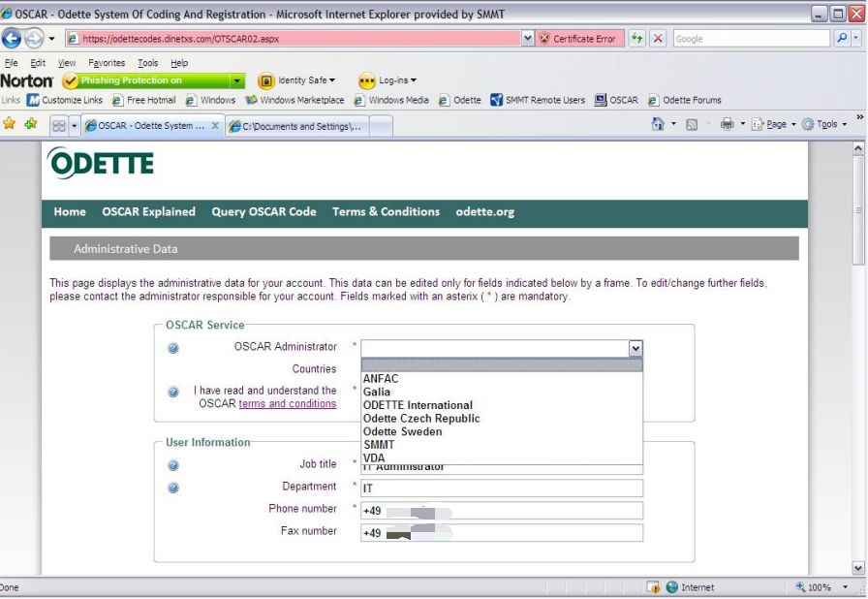The image size is (868, 599).
Task: Click into the Department input field
Action: click(x=502, y=489)
